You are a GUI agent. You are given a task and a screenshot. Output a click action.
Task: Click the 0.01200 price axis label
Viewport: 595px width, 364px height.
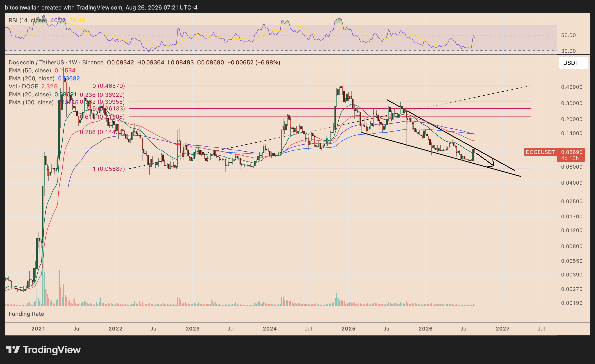pos(572,230)
